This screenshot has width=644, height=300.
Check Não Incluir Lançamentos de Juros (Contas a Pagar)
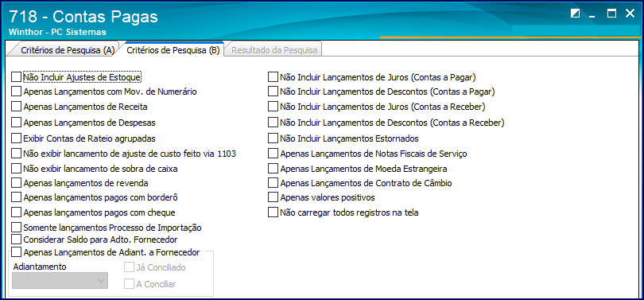tap(273, 77)
